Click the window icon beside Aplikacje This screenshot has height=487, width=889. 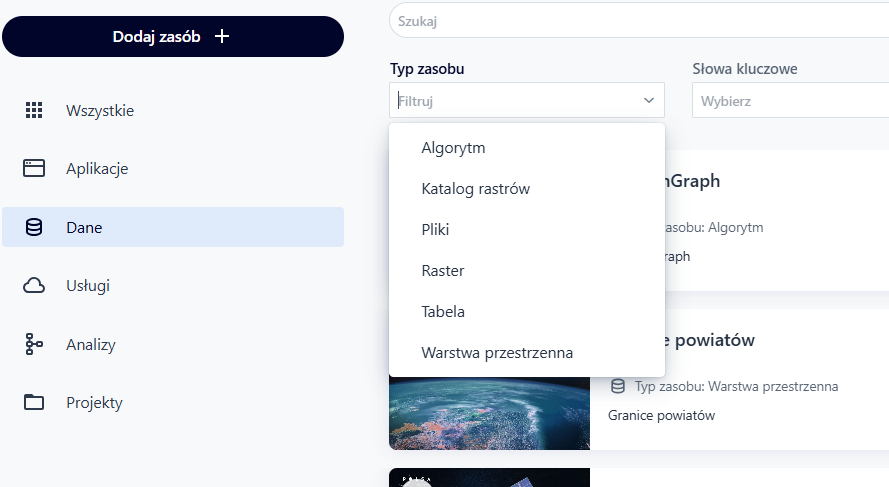[x=34, y=168]
